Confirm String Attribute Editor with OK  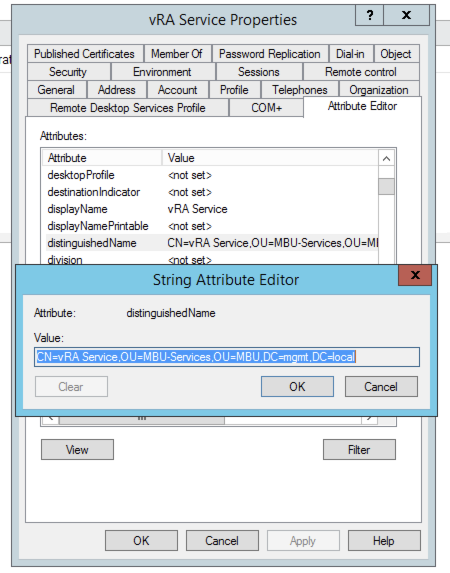[297, 387]
